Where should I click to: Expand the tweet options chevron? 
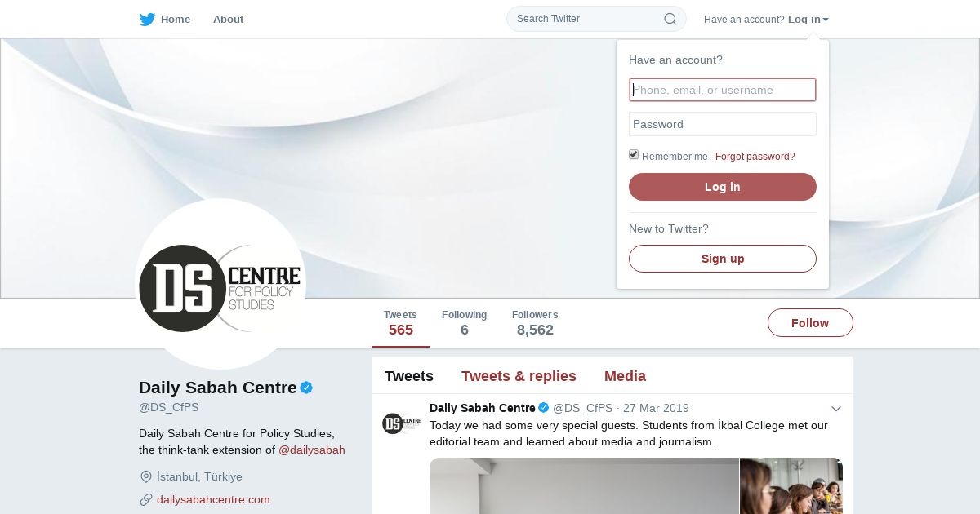click(x=836, y=409)
